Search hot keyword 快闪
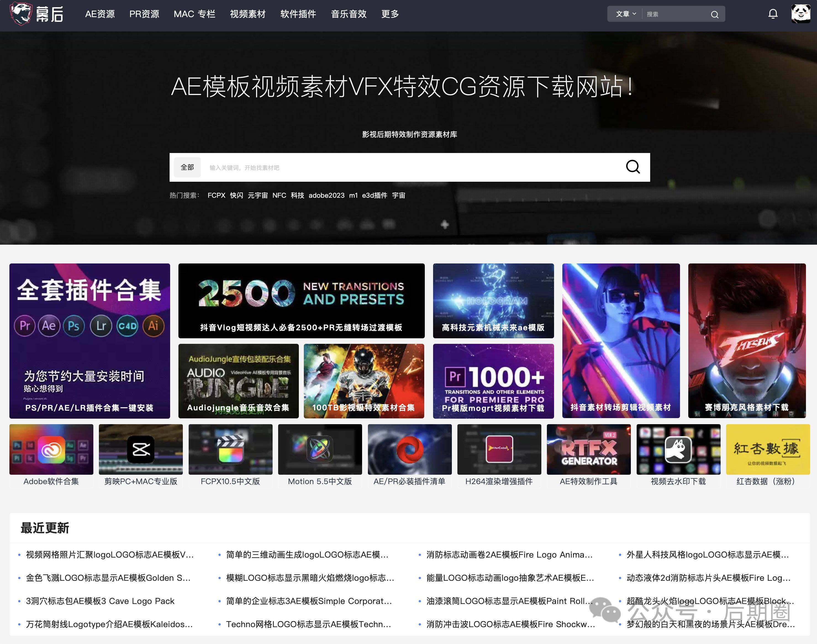 coord(236,195)
